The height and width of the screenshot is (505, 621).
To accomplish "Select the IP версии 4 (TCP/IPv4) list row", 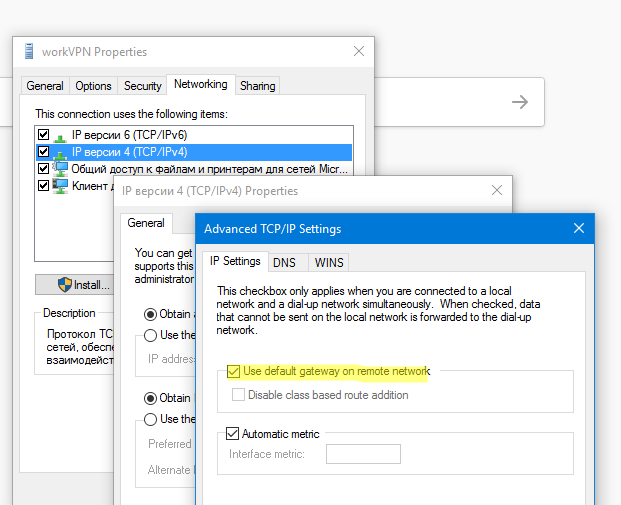I will [x=194, y=152].
